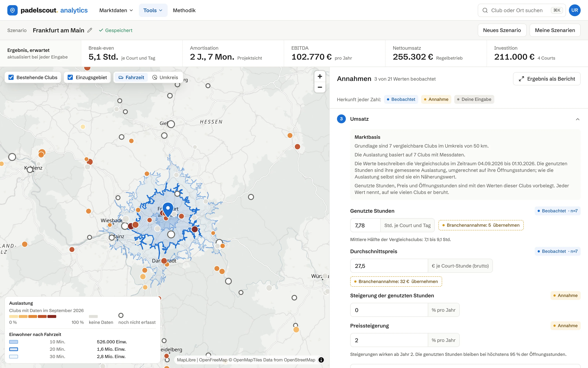Click the EBITDA value 102.770 €
Screen dimensions: 588x368
pyautogui.click(x=311, y=57)
